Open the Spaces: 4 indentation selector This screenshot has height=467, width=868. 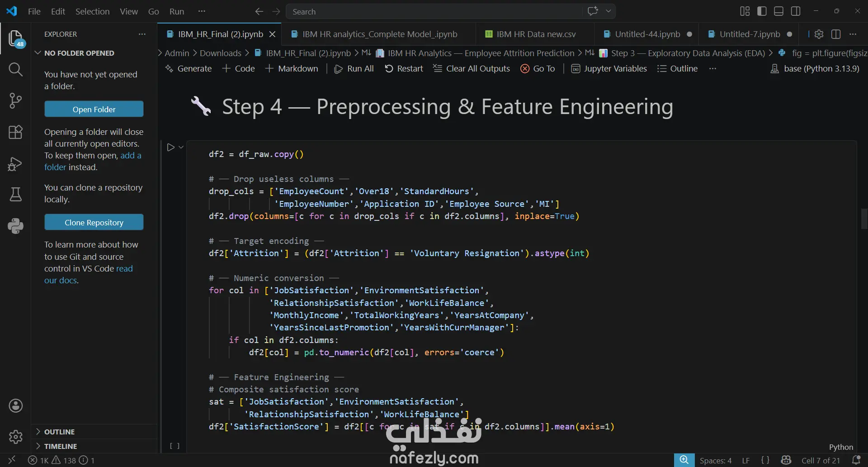(x=716, y=460)
